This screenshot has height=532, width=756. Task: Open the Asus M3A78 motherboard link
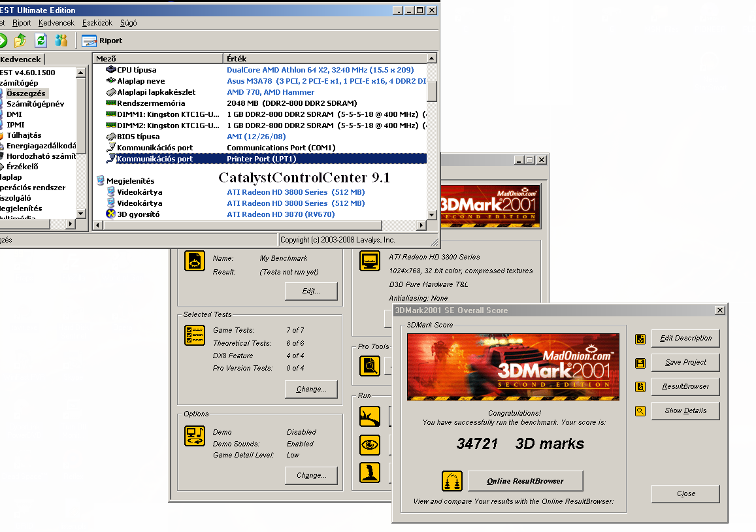tap(327, 81)
